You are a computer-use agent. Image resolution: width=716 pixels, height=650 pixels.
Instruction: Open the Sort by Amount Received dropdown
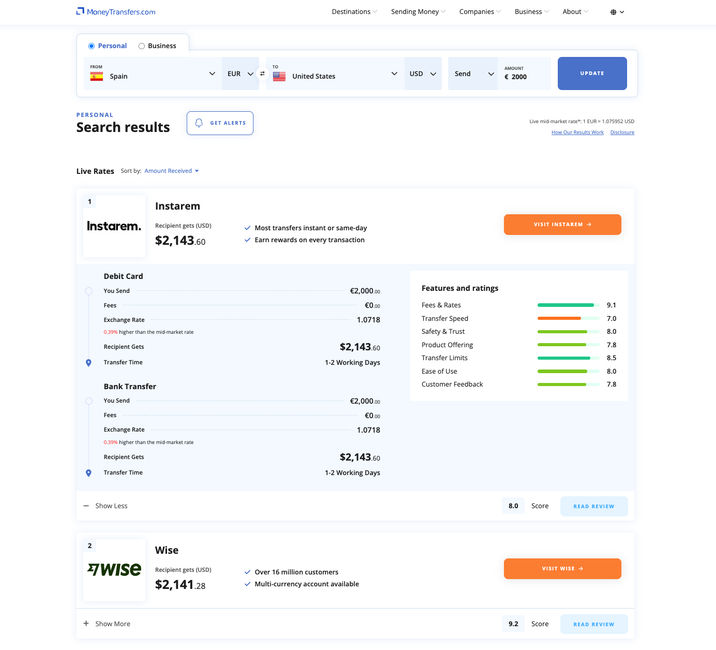point(171,171)
